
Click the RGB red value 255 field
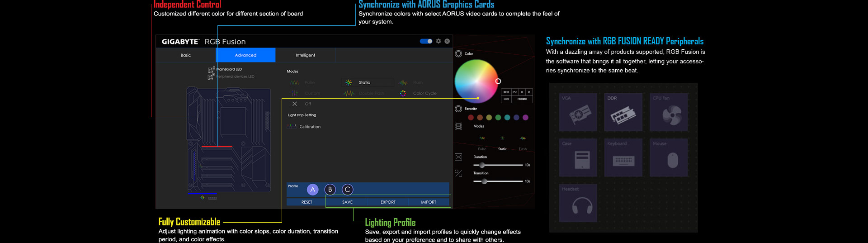(x=515, y=92)
